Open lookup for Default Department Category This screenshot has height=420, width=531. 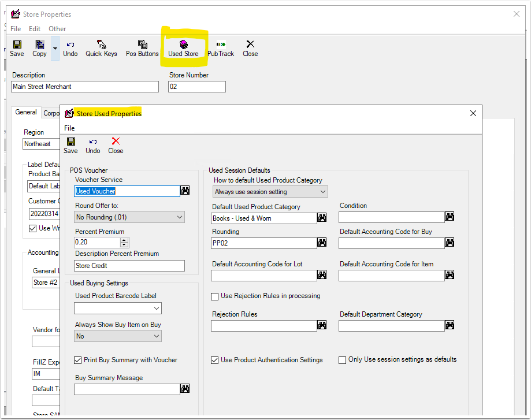pyautogui.click(x=450, y=325)
